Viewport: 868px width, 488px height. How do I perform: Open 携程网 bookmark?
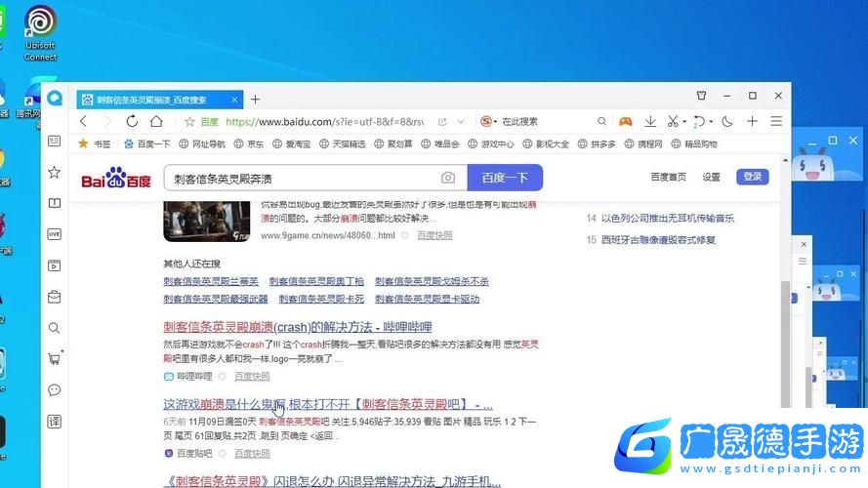[643, 143]
